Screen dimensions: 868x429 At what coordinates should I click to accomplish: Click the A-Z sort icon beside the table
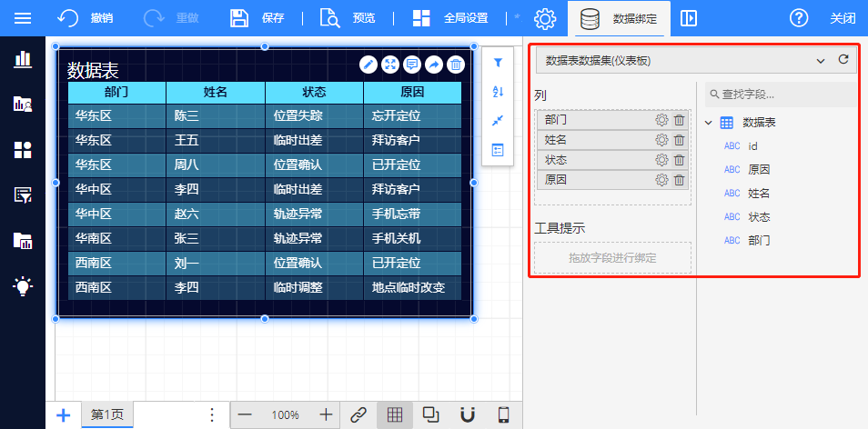click(x=498, y=92)
